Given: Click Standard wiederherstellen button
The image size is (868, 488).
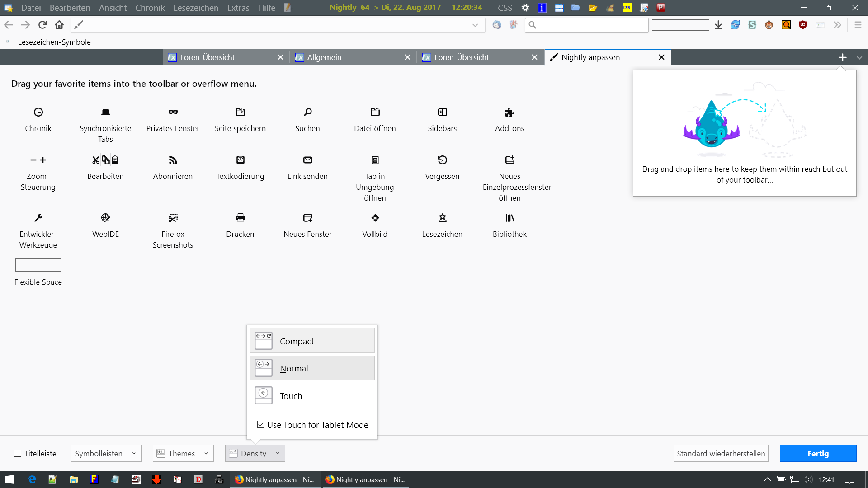Looking at the screenshot, I should coord(721,453).
